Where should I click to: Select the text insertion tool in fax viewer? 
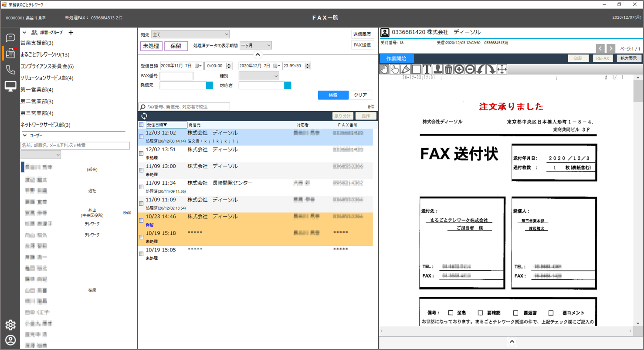[x=427, y=69]
